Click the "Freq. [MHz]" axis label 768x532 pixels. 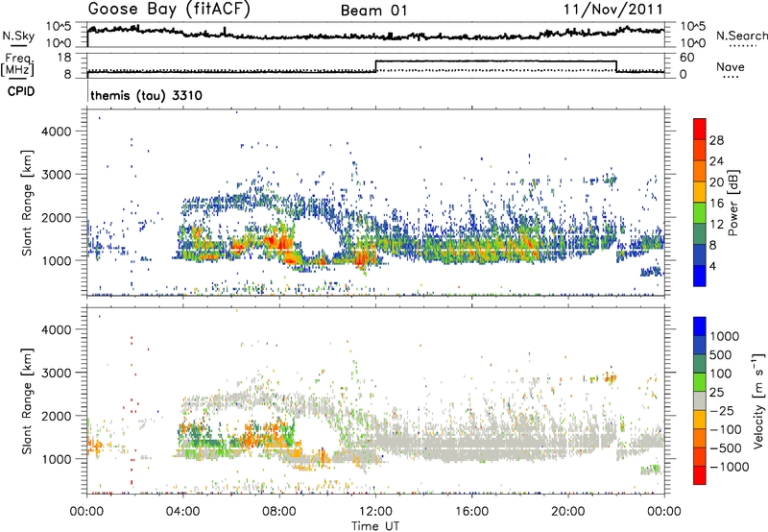(19, 64)
